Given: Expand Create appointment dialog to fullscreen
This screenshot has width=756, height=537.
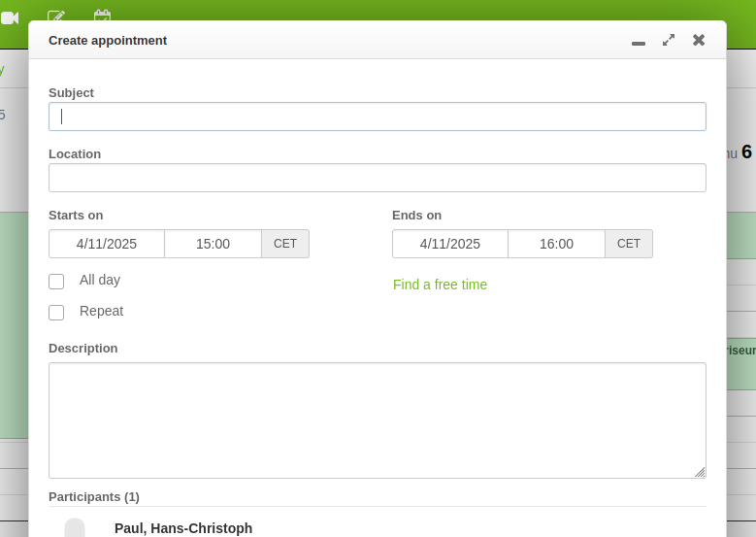Looking at the screenshot, I should tap(669, 40).
